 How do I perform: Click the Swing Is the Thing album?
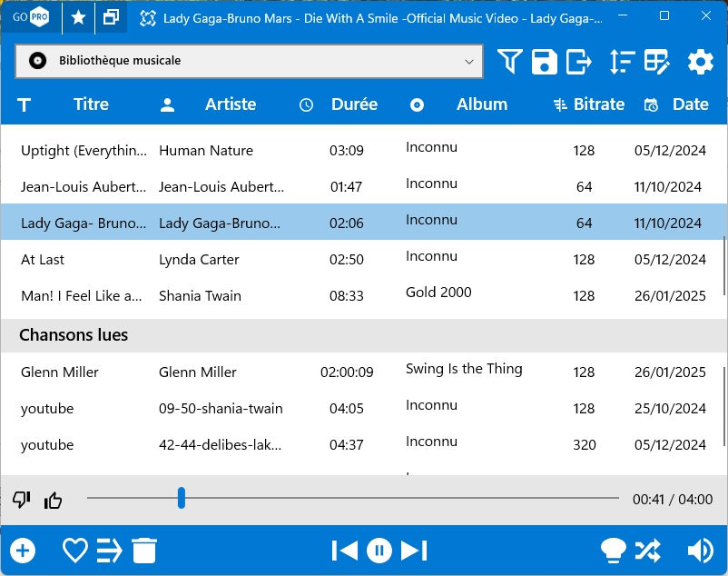(464, 369)
